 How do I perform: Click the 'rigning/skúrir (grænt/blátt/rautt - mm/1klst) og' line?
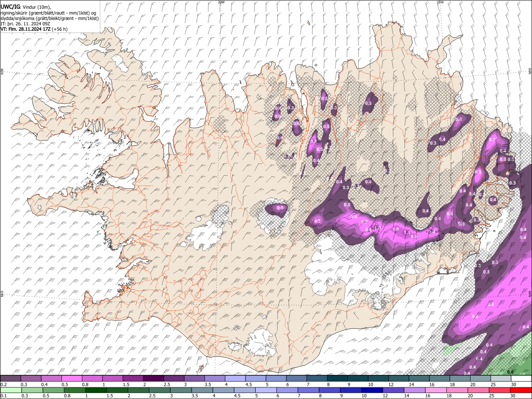pyautogui.click(x=48, y=13)
